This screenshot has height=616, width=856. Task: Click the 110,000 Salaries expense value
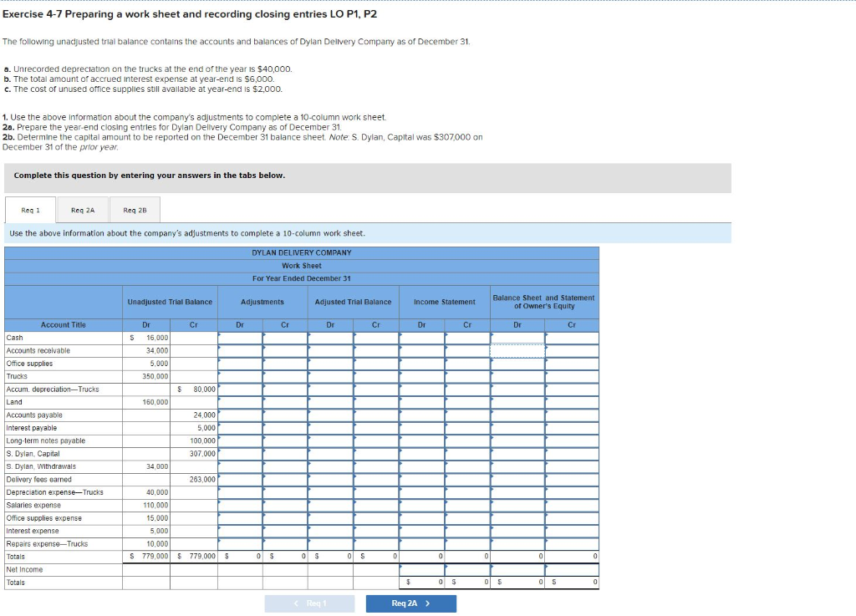point(155,505)
